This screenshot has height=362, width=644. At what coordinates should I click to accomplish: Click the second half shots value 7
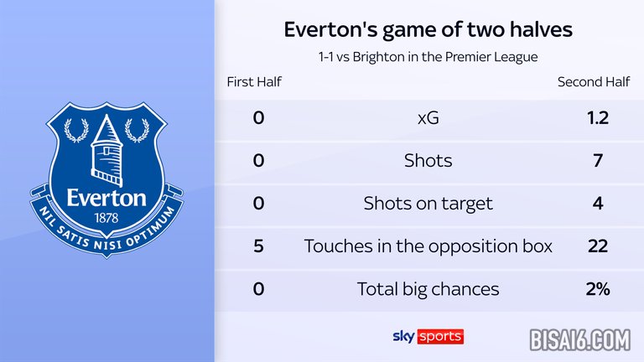(x=598, y=160)
